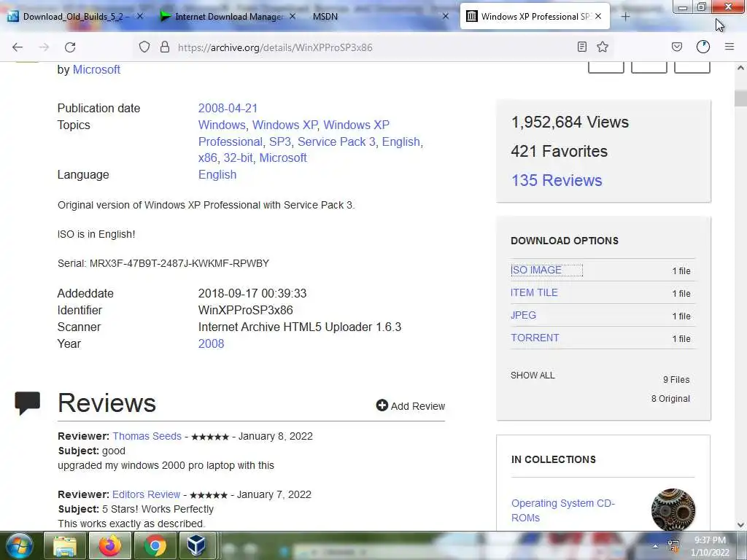Screen dimensions: 747x560
Task: Click the network tray icon
Action: [x=673, y=545]
